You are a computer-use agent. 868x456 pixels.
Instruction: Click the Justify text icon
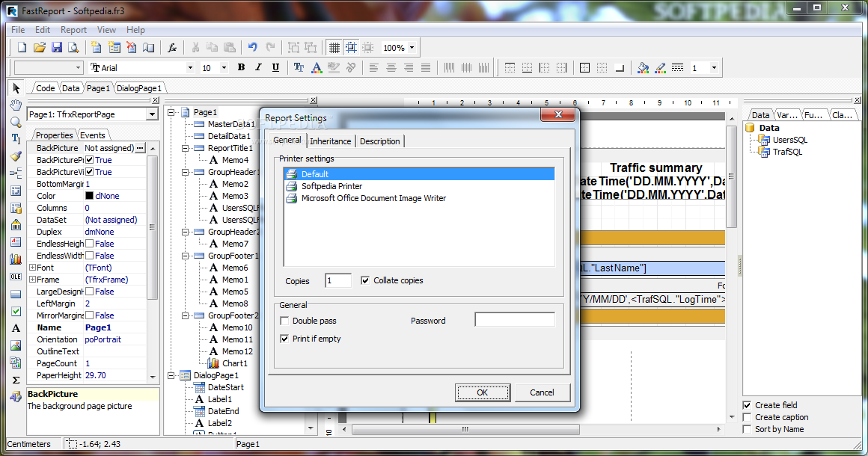point(426,67)
